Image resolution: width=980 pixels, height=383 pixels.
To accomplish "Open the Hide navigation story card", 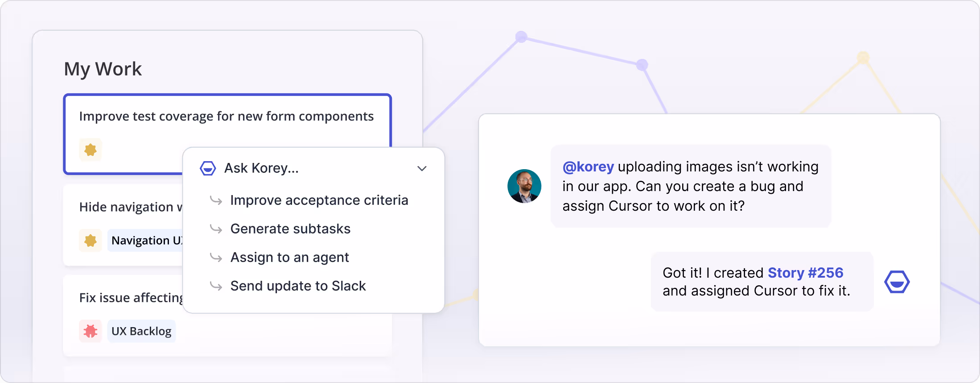I will [x=123, y=225].
